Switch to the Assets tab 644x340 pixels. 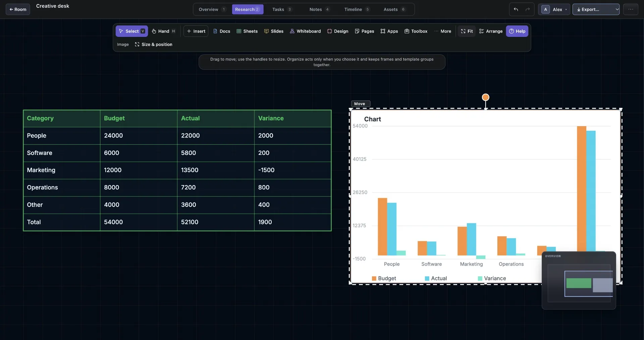tap(394, 9)
